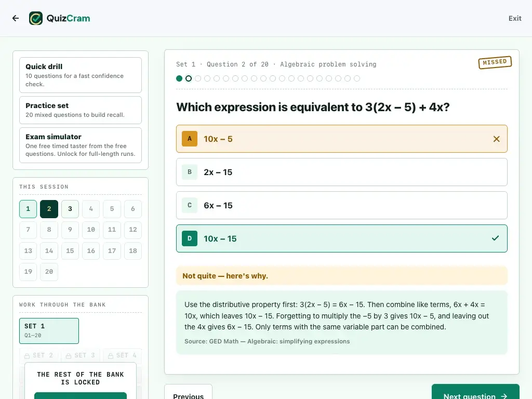
Task: Click the D letter badge
Action: tap(190, 238)
